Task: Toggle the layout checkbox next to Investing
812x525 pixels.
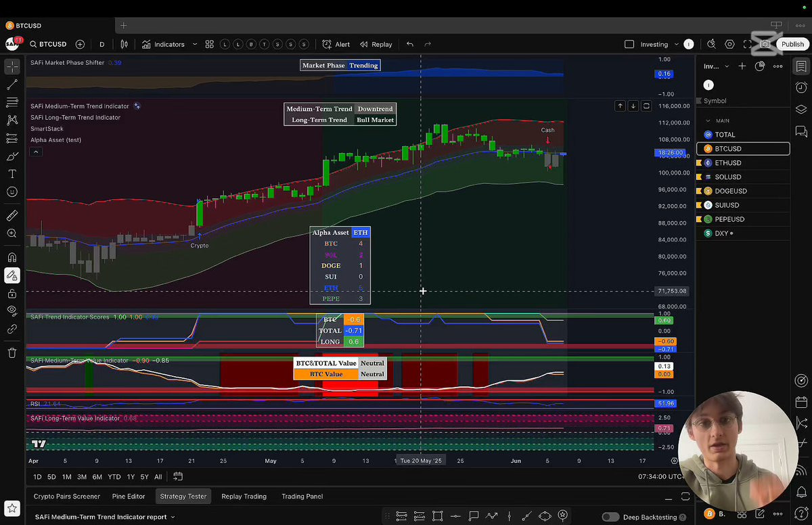Action: pyautogui.click(x=629, y=45)
